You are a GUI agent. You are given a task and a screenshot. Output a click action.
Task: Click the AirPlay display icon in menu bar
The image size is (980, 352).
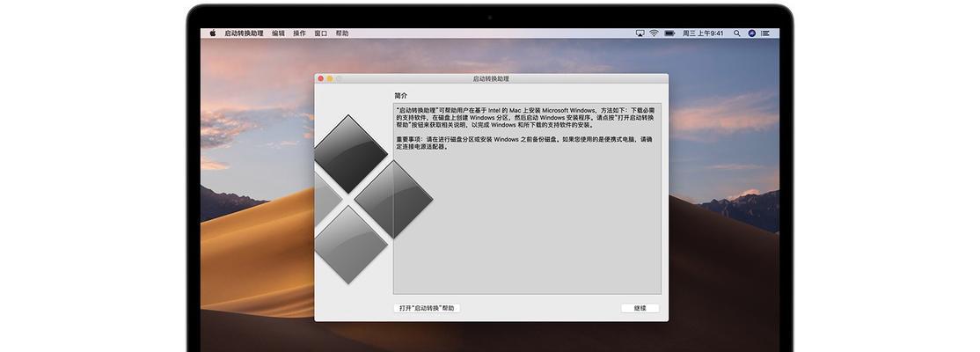640,33
